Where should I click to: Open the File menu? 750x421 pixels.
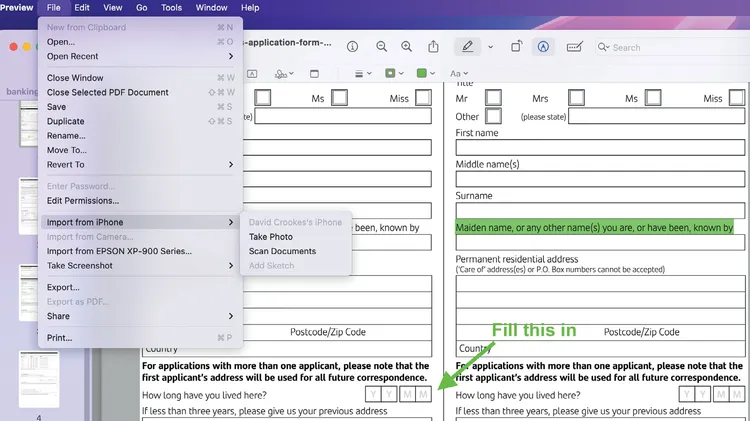pyautogui.click(x=54, y=8)
